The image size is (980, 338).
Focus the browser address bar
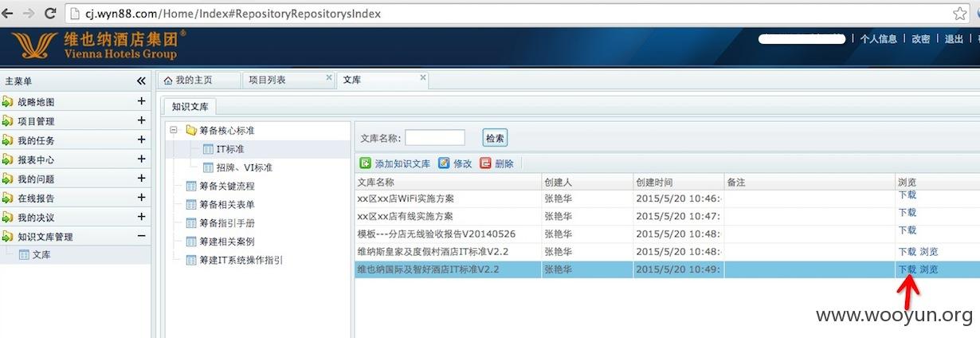coord(510,13)
